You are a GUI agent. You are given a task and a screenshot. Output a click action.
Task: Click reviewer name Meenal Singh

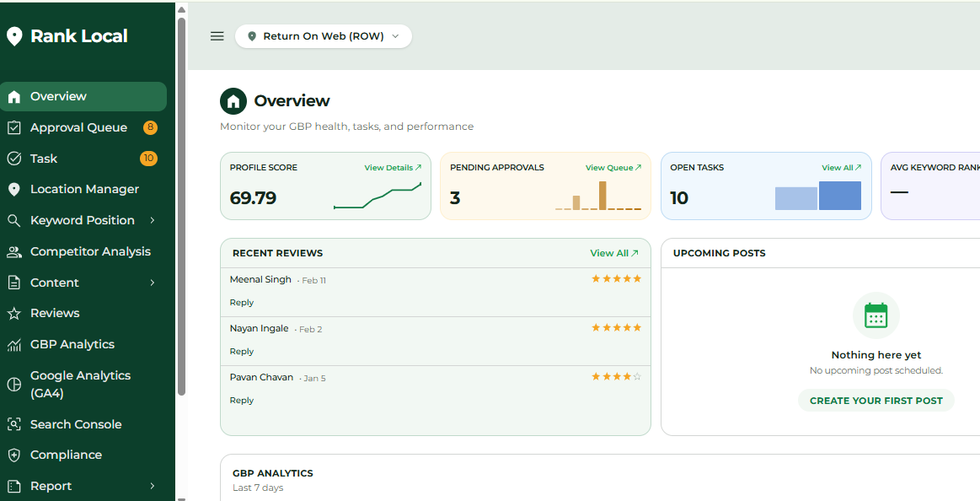[260, 279]
